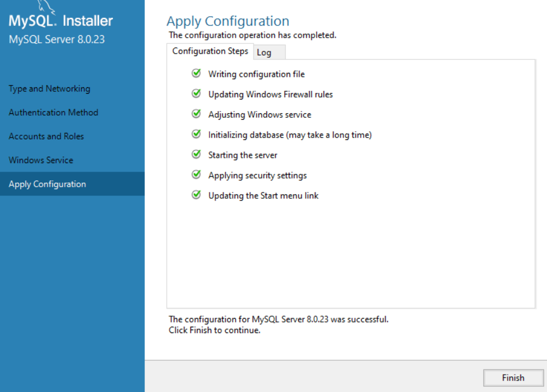Select Apply Configuration step in sidebar
547x392 pixels.
click(x=72, y=184)
